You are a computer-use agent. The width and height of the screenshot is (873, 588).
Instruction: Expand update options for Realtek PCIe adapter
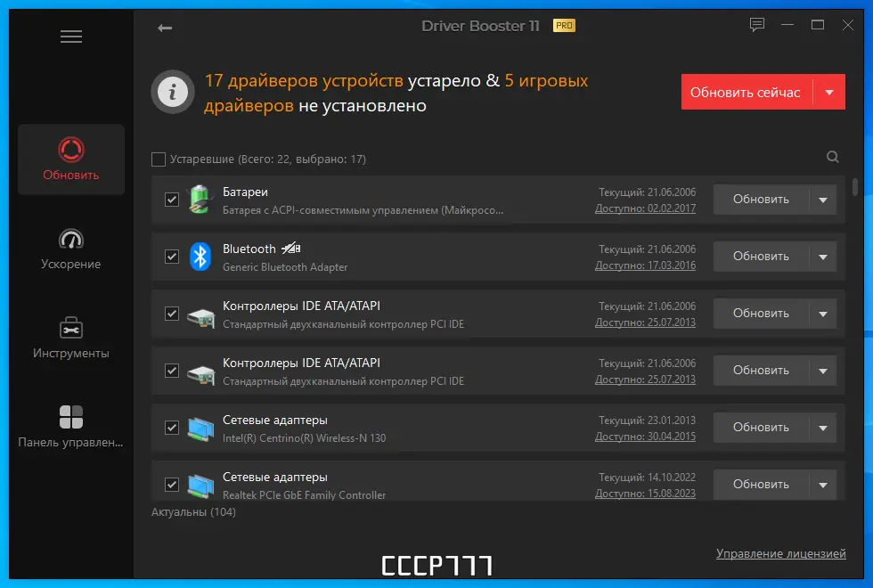point(823,485)
